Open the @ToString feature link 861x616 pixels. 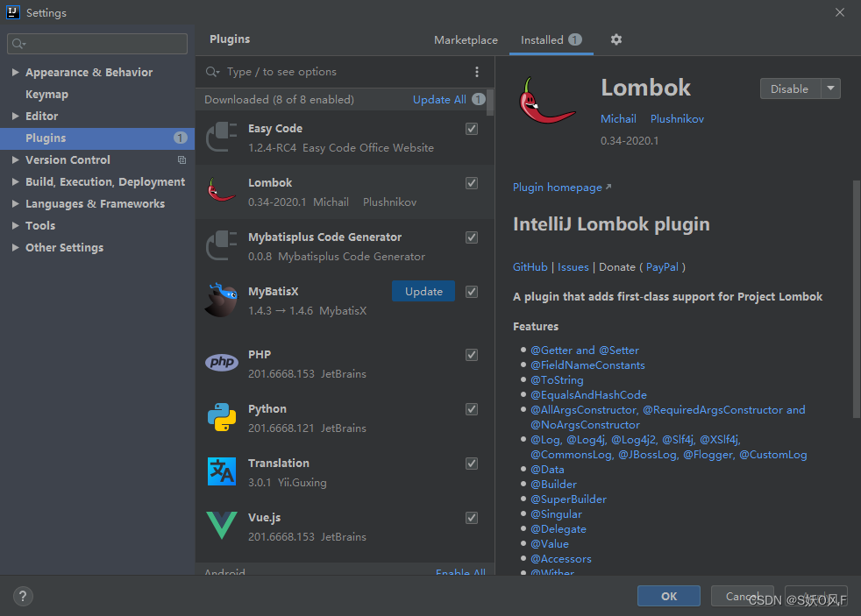pos(557,380)
